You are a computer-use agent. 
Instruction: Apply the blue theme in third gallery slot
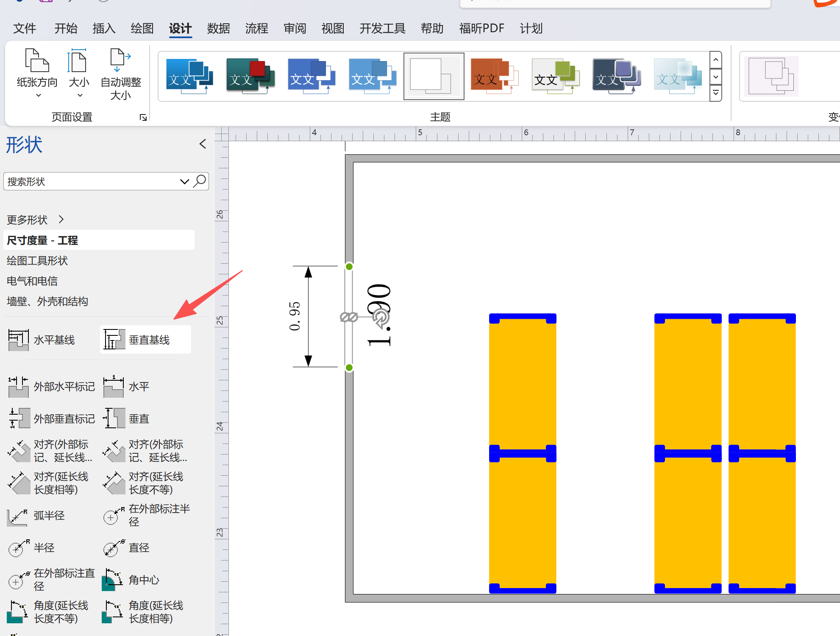point(311,76)
